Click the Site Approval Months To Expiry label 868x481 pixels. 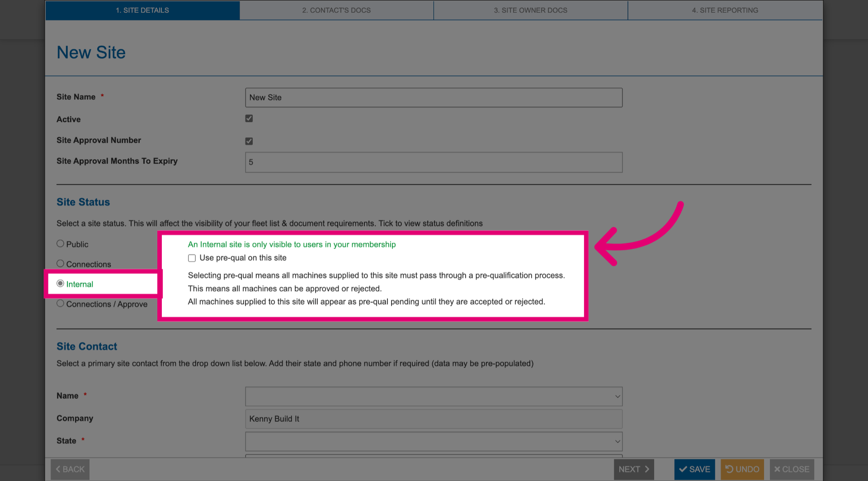[x=117, y=161]
